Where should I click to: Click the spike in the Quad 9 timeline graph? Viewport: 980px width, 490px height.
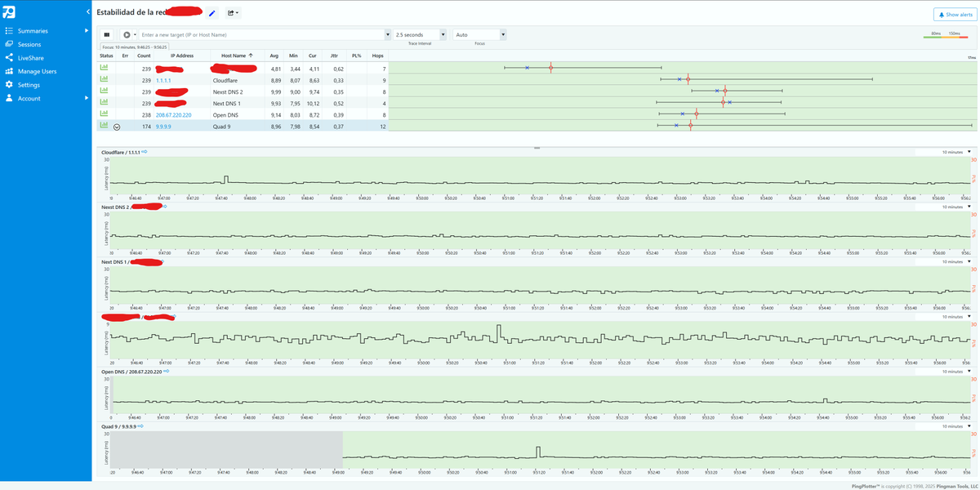point(537,452)
